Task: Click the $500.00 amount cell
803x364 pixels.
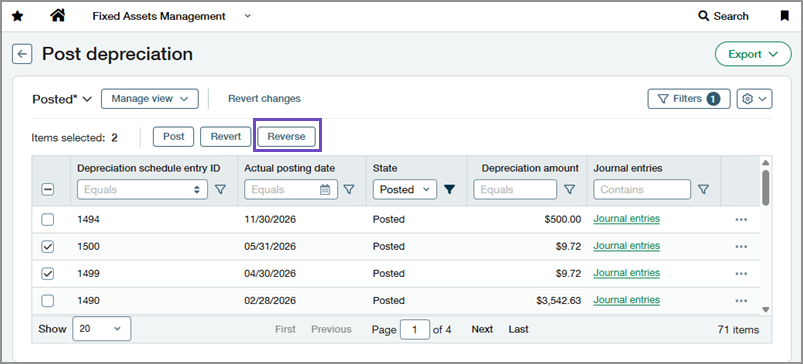Action: click(563, 220)
